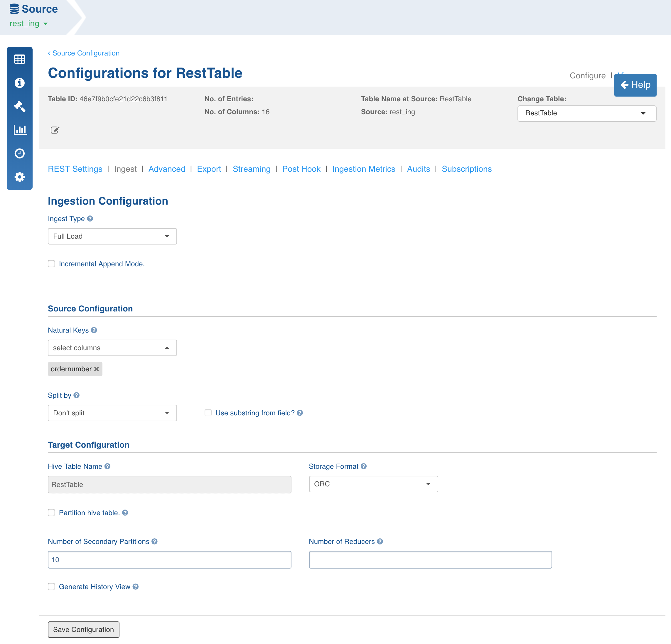
Task: Open the bar chart icon in sidebar
Action: 20,130
